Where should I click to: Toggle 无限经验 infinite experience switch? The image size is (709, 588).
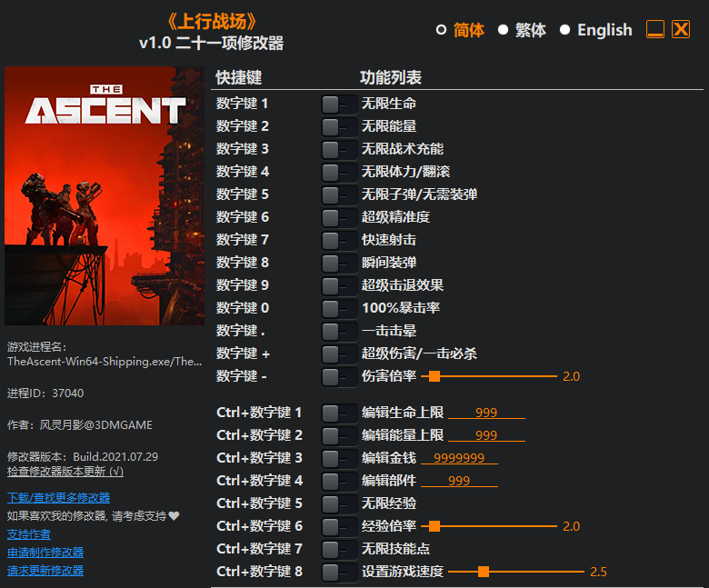click(x=339, y=504)
